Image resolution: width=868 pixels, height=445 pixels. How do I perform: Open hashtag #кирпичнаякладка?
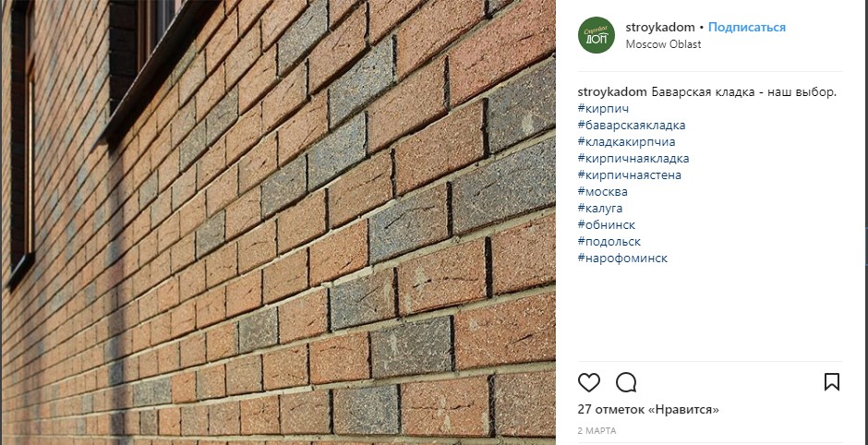633,158
